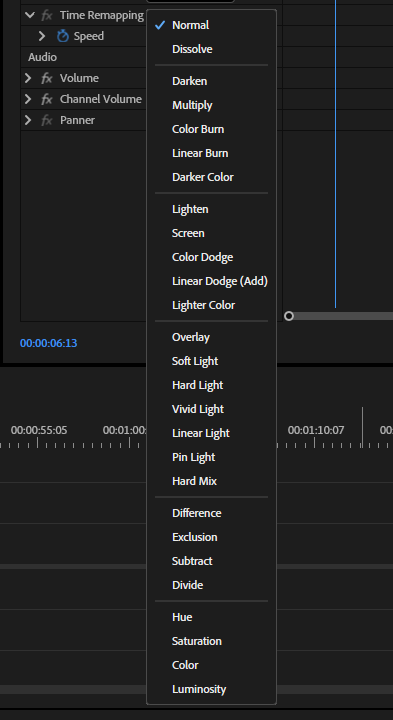
Task: Expand the Panner effect
Action: (x=28, y=120)
